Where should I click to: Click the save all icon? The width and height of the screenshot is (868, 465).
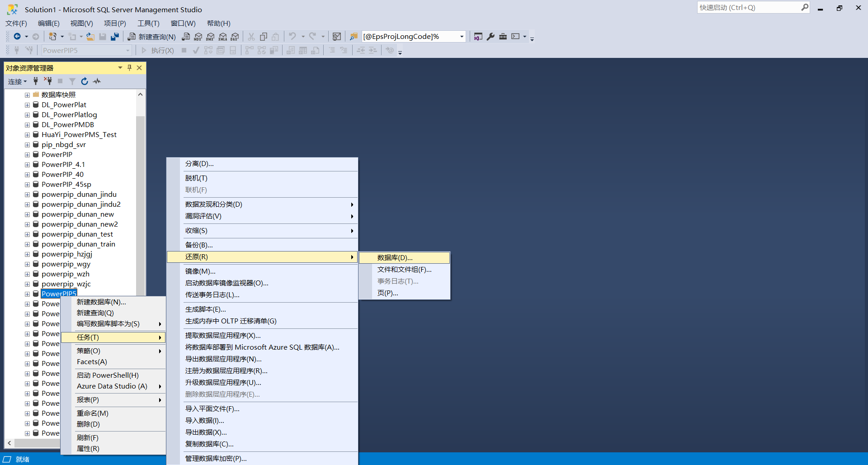[115, 37]
